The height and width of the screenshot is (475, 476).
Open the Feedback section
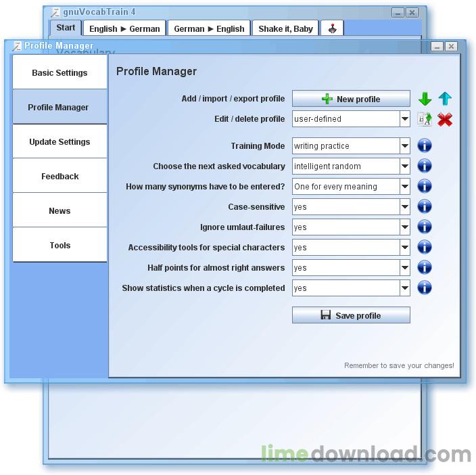tap(59, 176)
